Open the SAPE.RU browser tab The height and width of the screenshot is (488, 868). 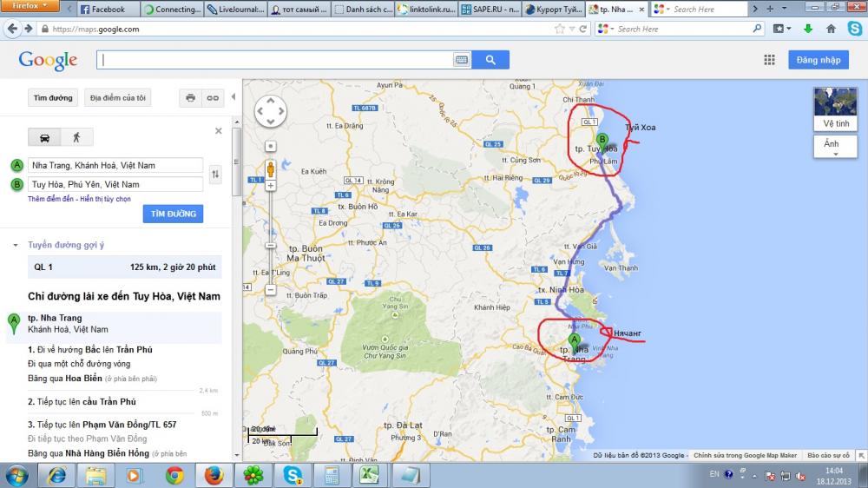point(495,10)
